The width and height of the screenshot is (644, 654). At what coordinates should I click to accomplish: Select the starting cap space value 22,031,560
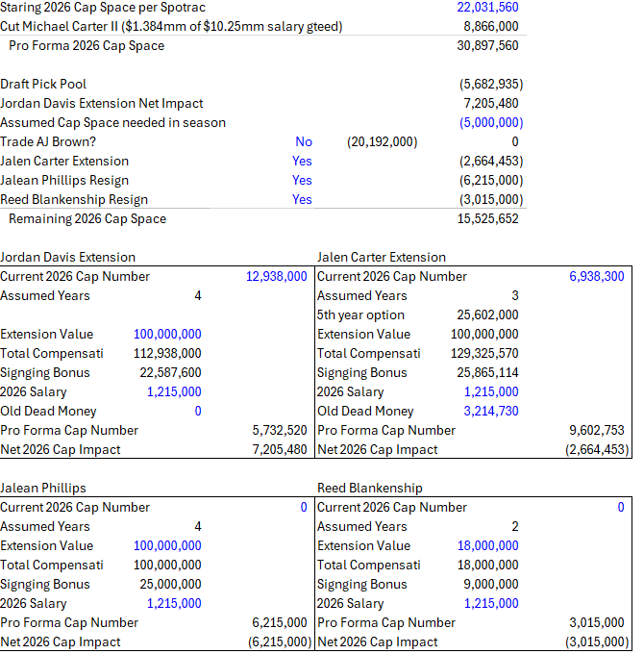click(x=487, y=7)
